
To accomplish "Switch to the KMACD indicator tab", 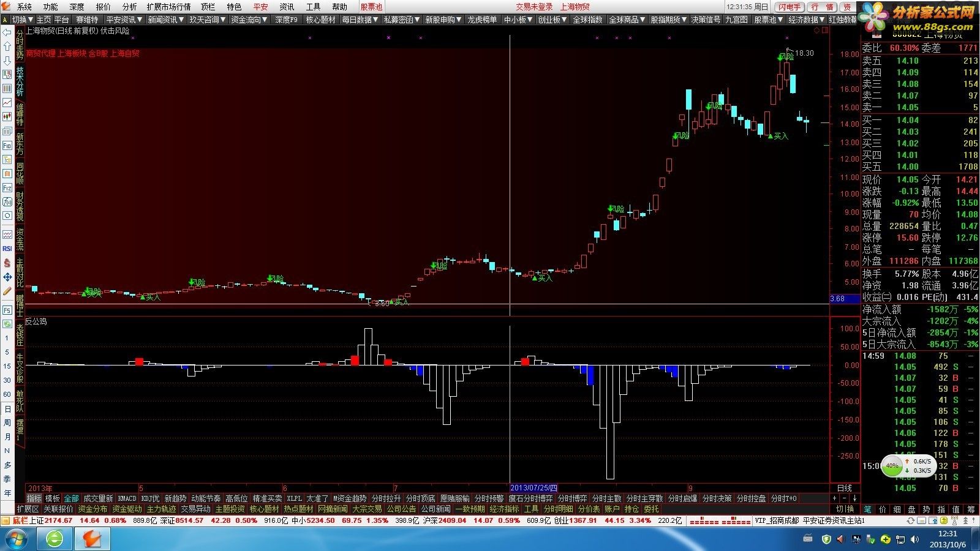I will [127, 498].
